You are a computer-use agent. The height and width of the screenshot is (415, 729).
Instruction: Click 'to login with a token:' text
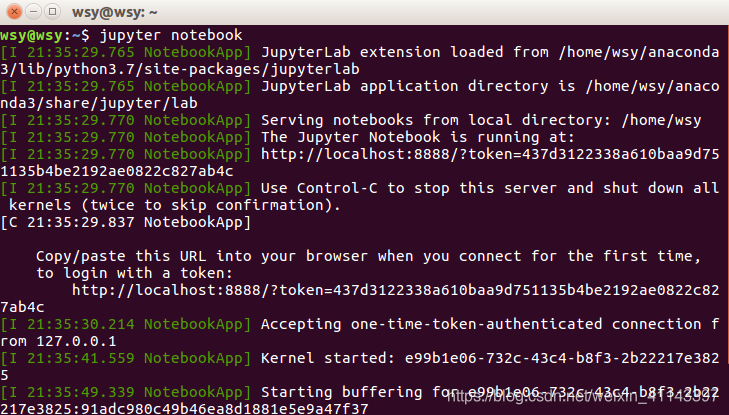click(x=134, y=273)
